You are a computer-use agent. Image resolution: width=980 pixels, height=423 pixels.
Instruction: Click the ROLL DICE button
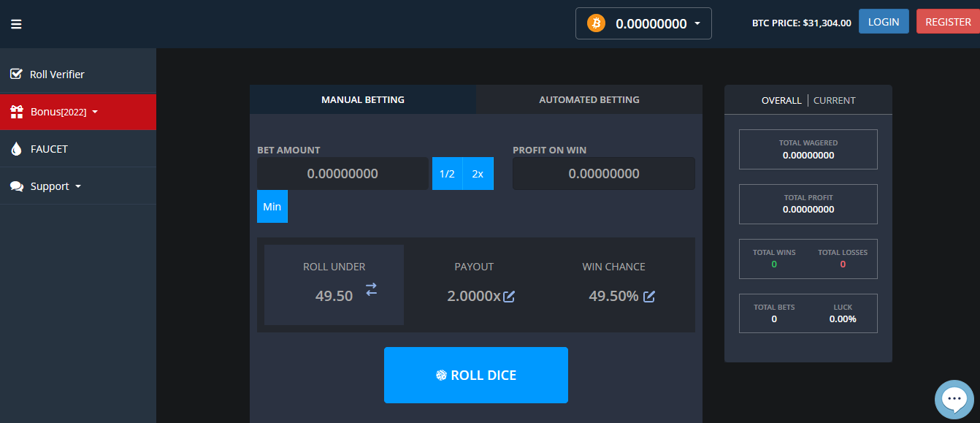coord(476,375)
